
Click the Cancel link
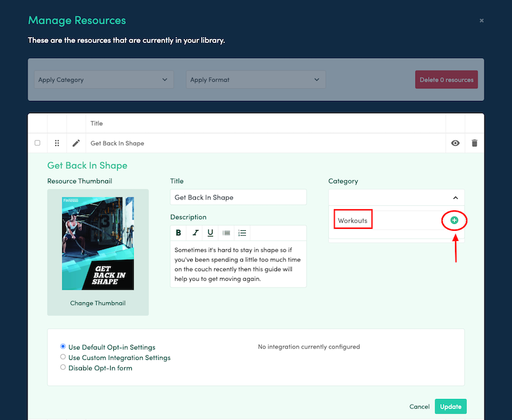(419, 407)
